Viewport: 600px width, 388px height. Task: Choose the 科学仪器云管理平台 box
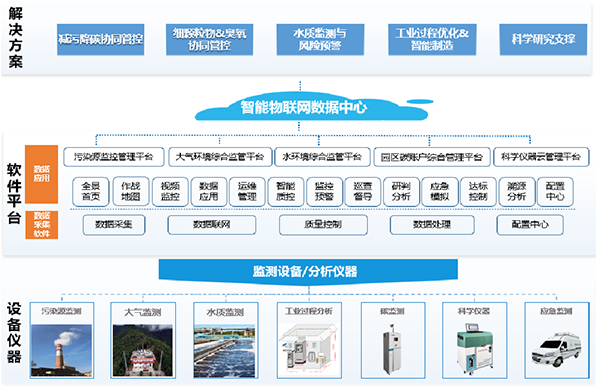pyautogui.click(x=541, y=157)
